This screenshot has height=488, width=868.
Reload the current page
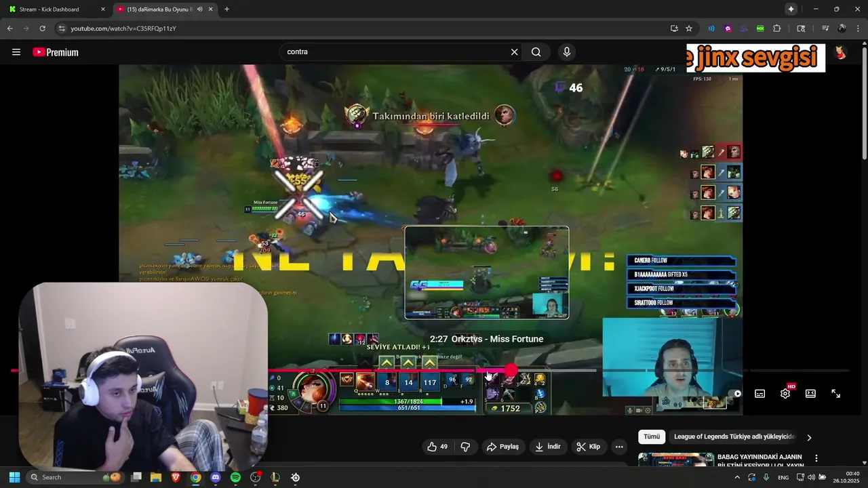(x=42, y=28)
